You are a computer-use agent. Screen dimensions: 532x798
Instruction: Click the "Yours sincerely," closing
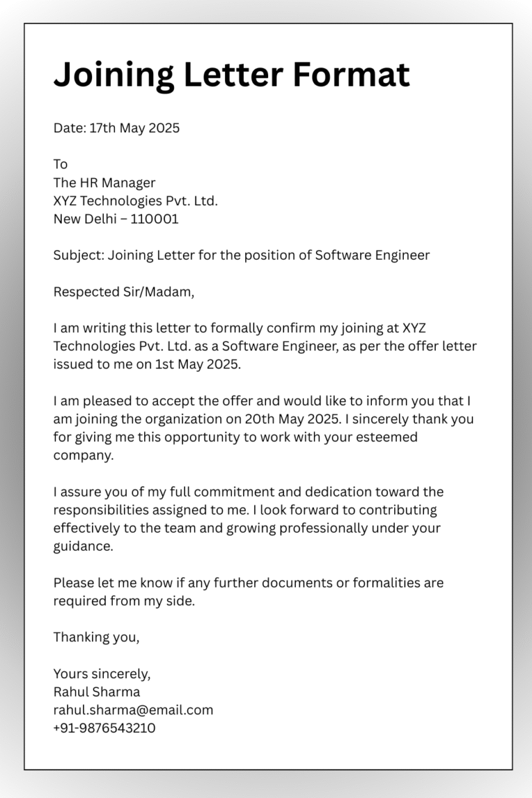102,673
